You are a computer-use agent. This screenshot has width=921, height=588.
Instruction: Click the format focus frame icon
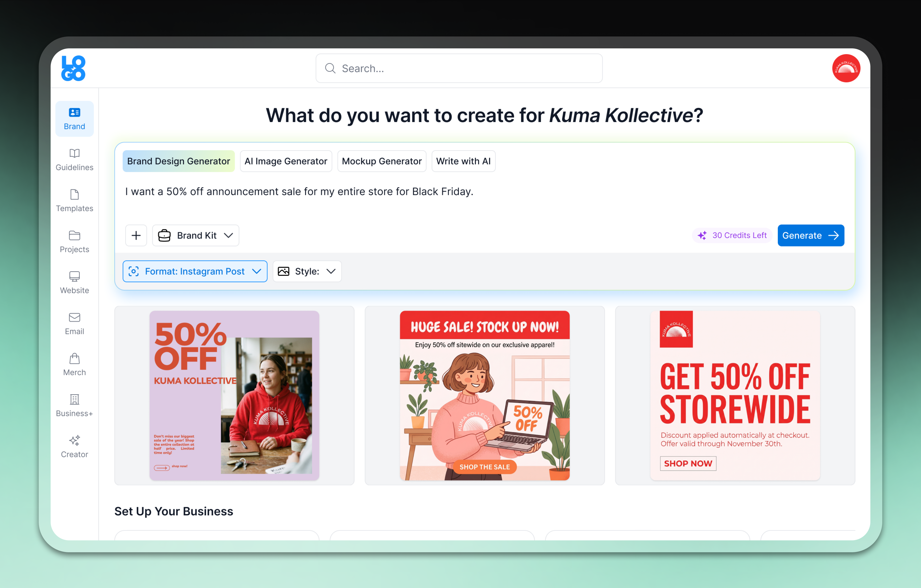pos(134,271)
